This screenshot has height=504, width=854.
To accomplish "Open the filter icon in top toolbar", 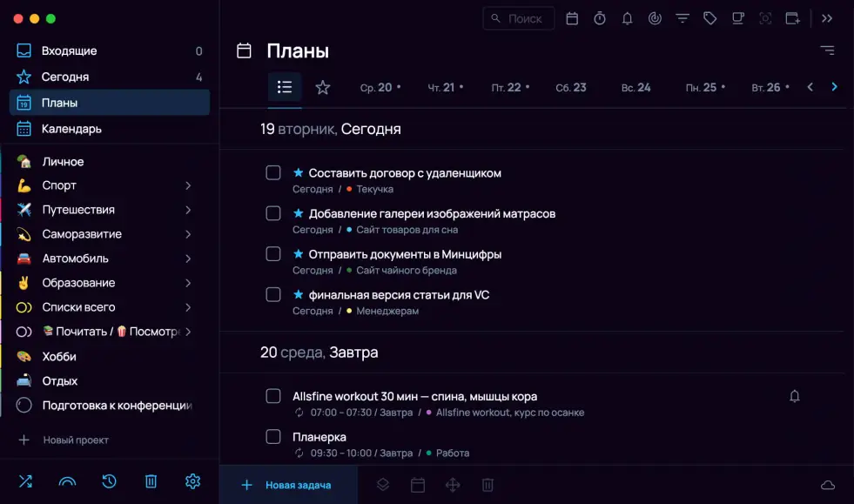I will tap(683, 18).
